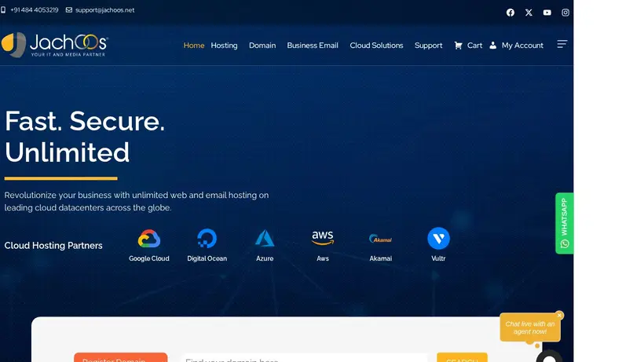
Task: Click the yellow Search button
Action: point(462,357)
